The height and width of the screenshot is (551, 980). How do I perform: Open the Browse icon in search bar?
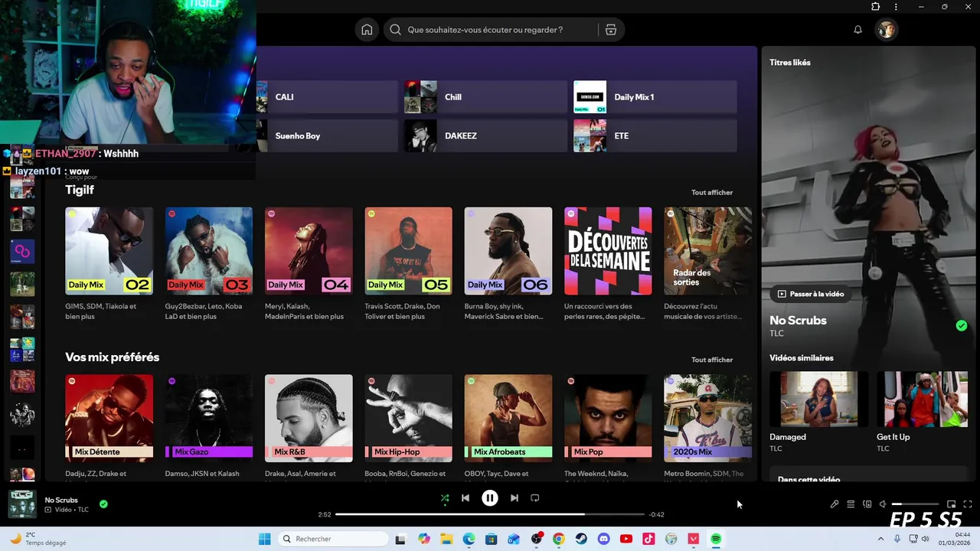pos(610,30)
